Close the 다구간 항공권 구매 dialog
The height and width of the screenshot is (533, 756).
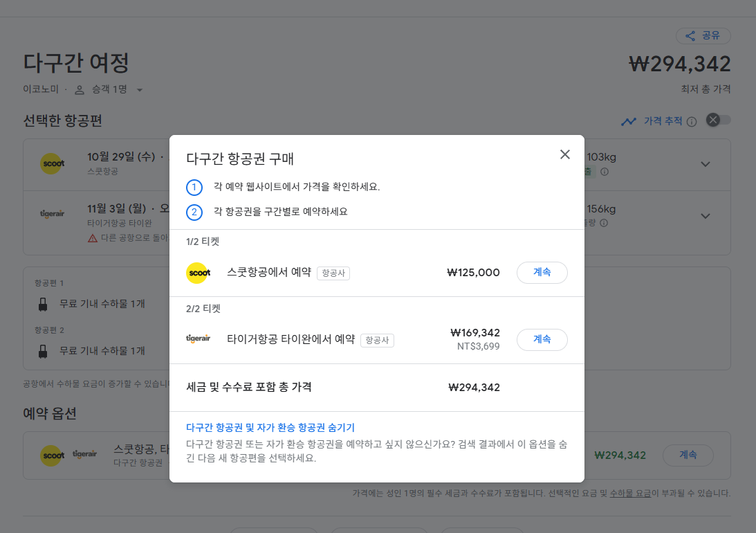(x=564, y=154)
